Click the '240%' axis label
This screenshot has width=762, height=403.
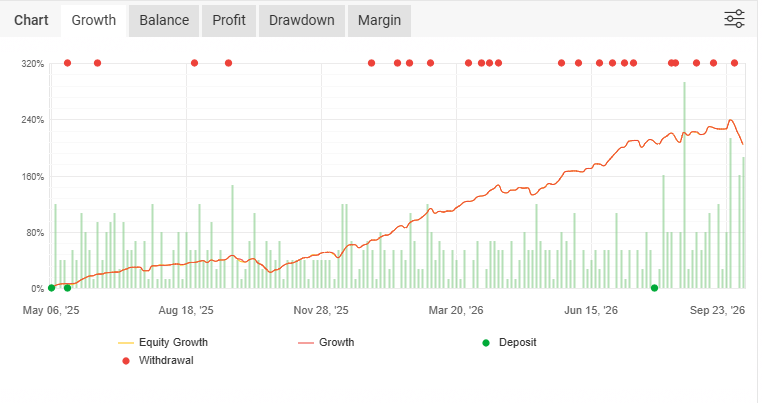pos(33,120)
